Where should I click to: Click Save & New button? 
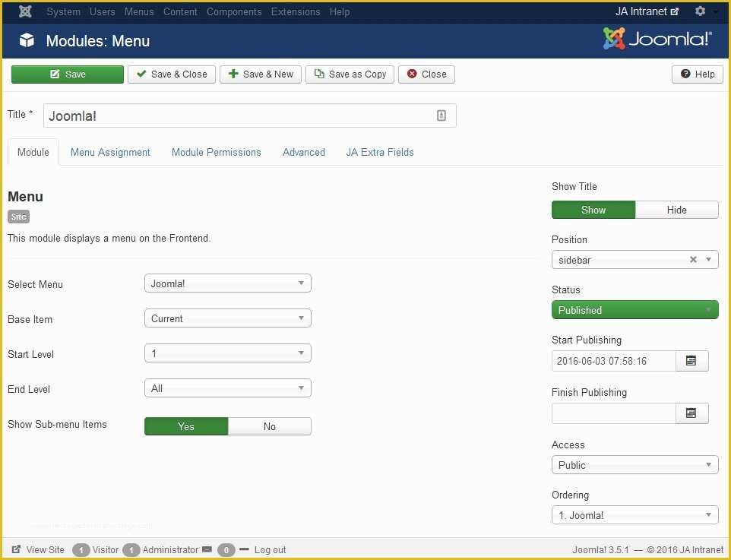tap(261, 74)
